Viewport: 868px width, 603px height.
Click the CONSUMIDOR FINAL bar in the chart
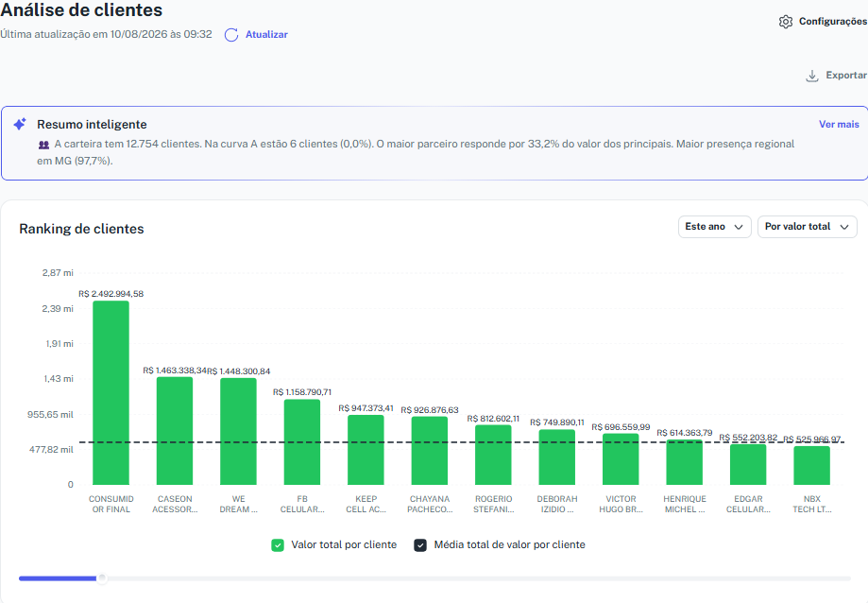[x=111, y=393]
